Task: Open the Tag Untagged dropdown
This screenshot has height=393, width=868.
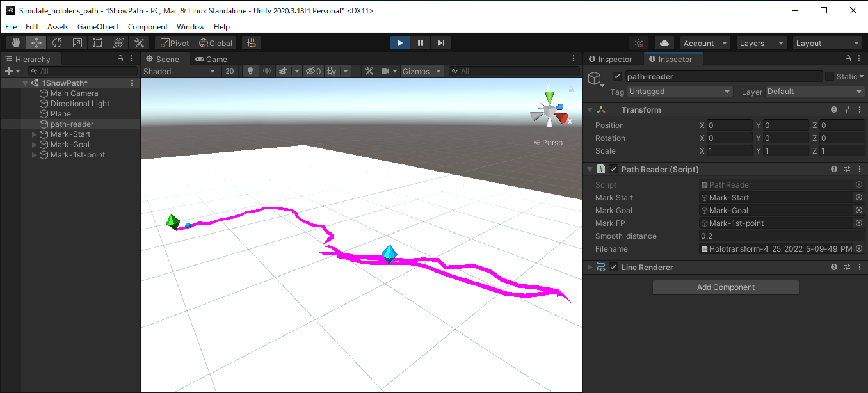Action: (x=680, y=92)
